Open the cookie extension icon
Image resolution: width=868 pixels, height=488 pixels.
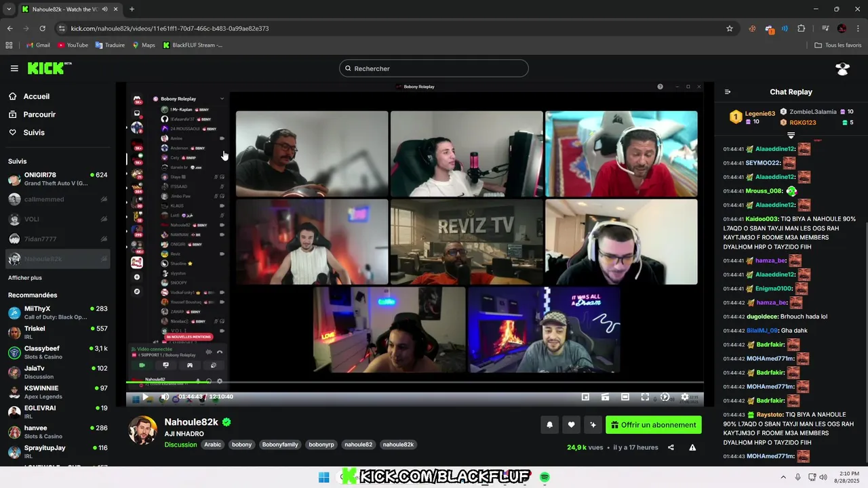[752, 28]
